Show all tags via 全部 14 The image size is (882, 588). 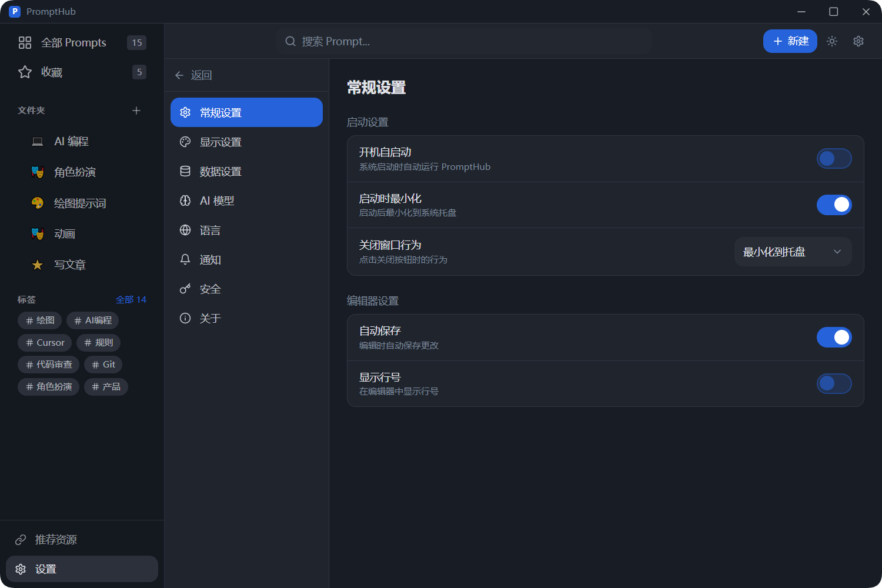tap(131, 300)
